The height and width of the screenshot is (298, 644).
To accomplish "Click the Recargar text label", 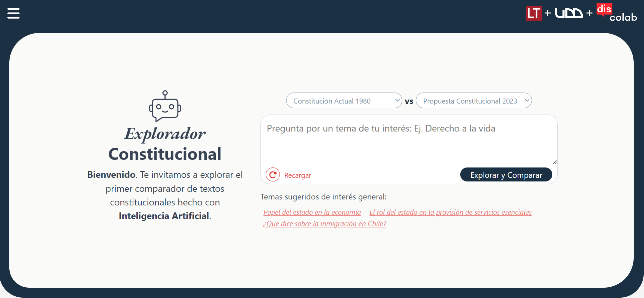I will (x=297, y=175).
